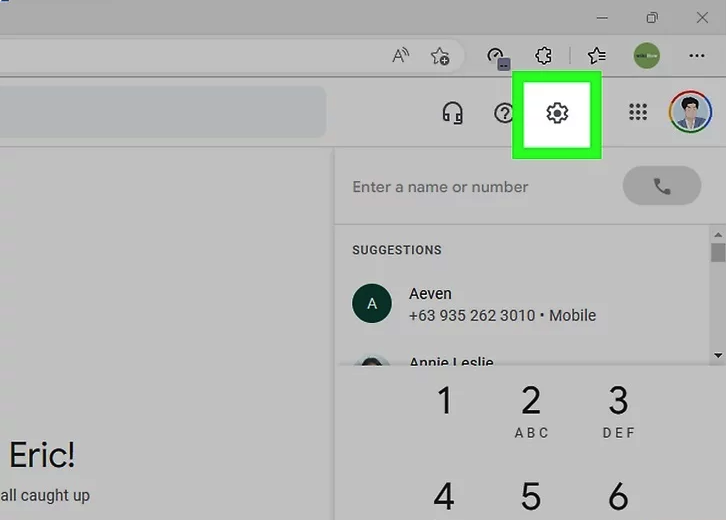The height and width of the screenshot is (520, 726).
Task: Add this page to favorites
Action: pyautogui.click(x=439, y=56)
